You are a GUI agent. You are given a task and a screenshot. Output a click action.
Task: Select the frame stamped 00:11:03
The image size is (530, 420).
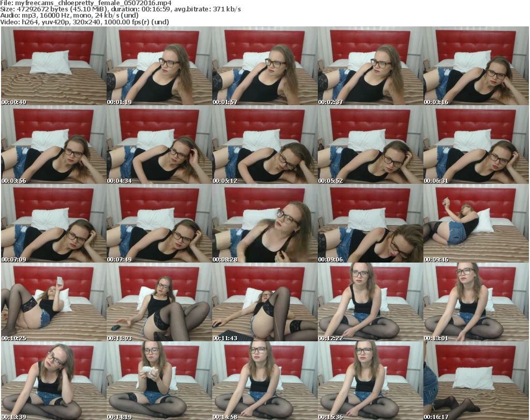(159, 302)
